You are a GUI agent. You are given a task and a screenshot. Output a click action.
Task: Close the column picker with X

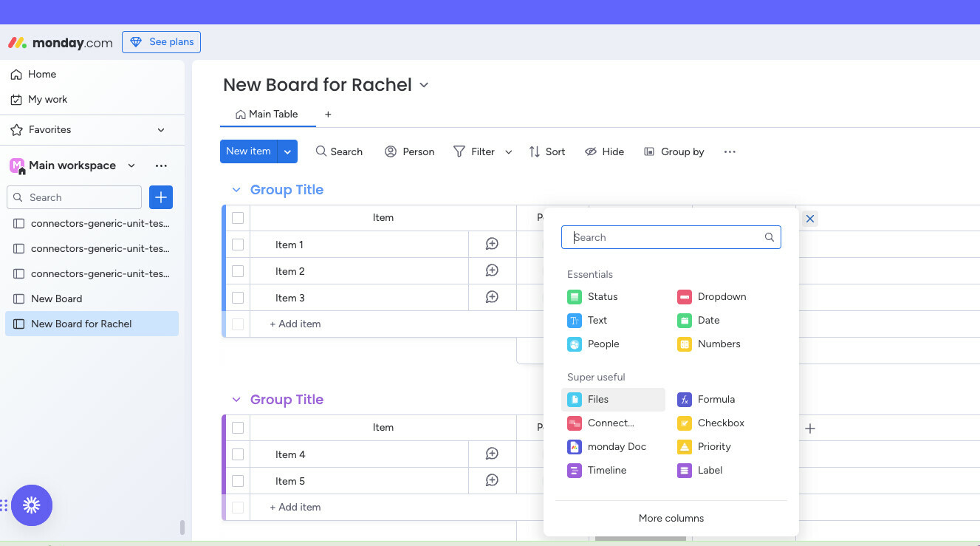pos(810,219)
